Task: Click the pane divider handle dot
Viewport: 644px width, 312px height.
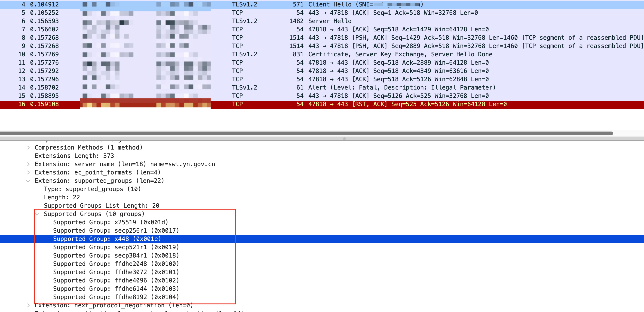Action: pyautogui.click(x=344, y=139)
